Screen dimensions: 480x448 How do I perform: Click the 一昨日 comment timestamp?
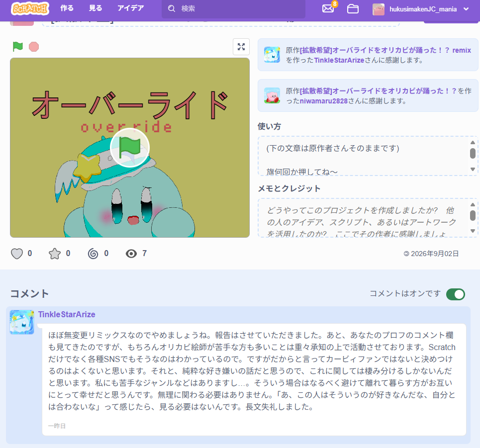[x=57, y=426]
